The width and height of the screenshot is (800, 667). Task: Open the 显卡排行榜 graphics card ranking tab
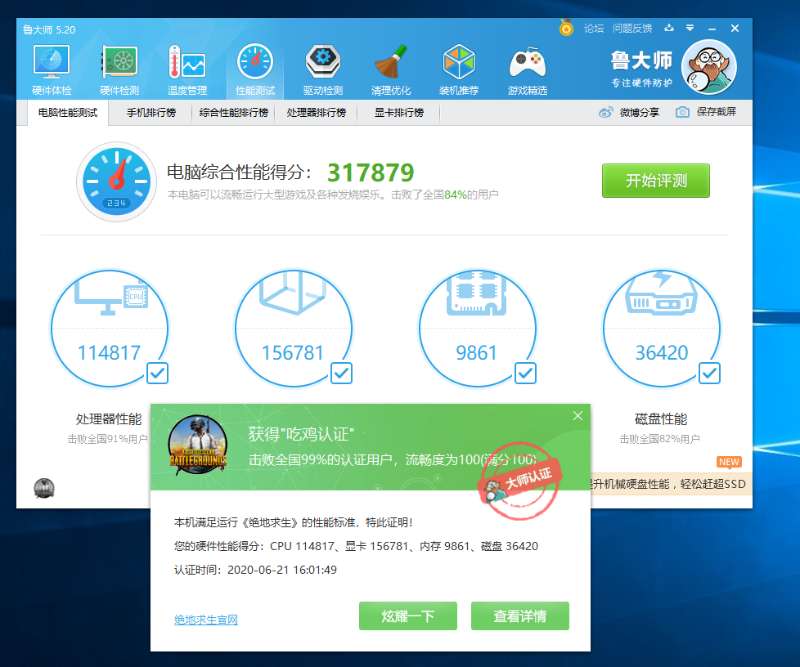tap(399, 113)
